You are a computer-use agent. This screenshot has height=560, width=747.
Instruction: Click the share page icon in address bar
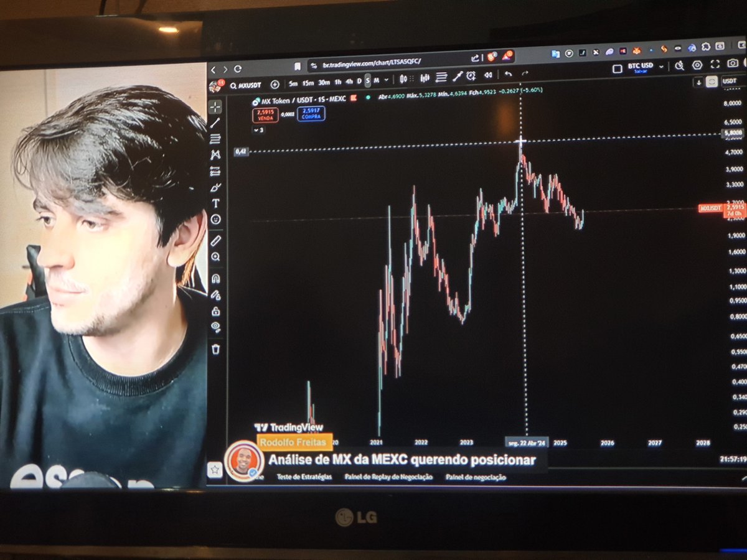(x=475, y=58)
